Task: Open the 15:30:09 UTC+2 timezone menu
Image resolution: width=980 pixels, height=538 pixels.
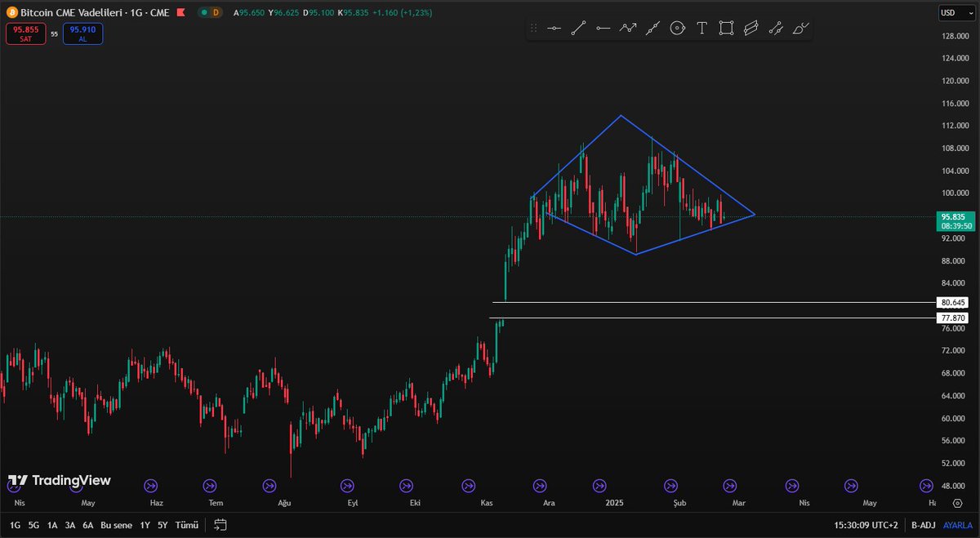Action: click(x=866, y=525)
